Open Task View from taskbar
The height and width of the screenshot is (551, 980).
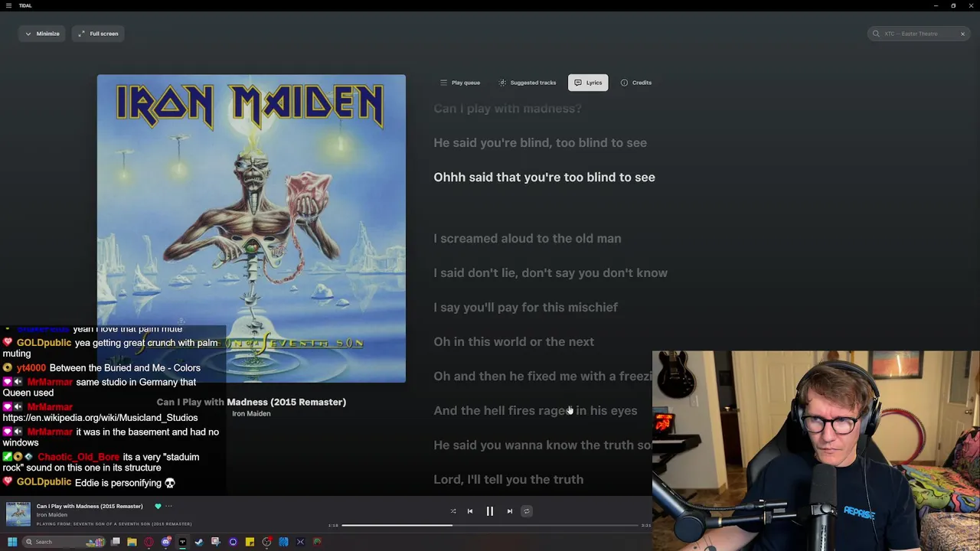(115, 542)
